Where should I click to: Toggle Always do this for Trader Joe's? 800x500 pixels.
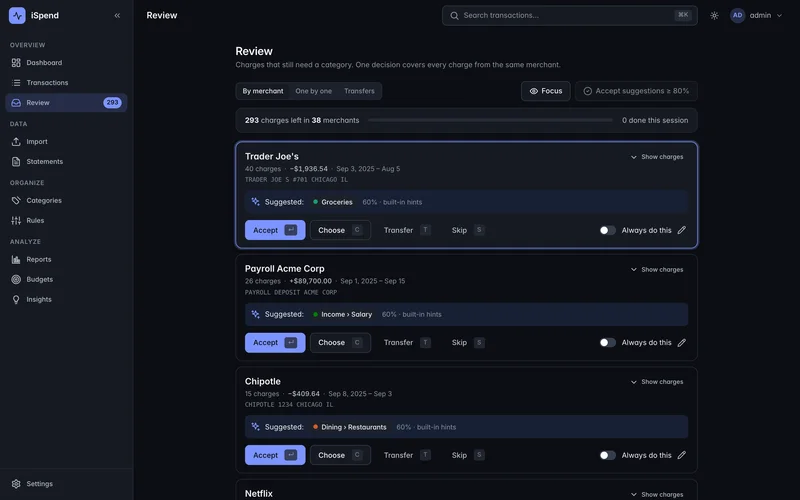[607, 231]
